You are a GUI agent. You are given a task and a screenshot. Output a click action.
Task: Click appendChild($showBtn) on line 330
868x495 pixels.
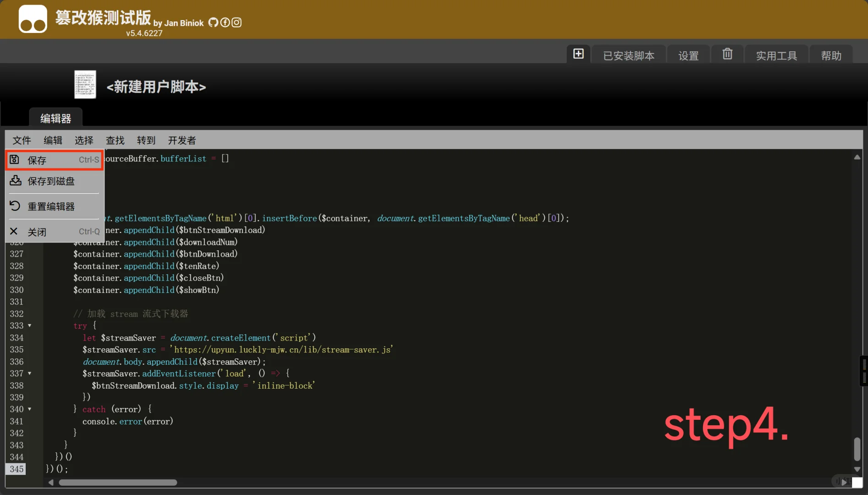pos(171,290)
